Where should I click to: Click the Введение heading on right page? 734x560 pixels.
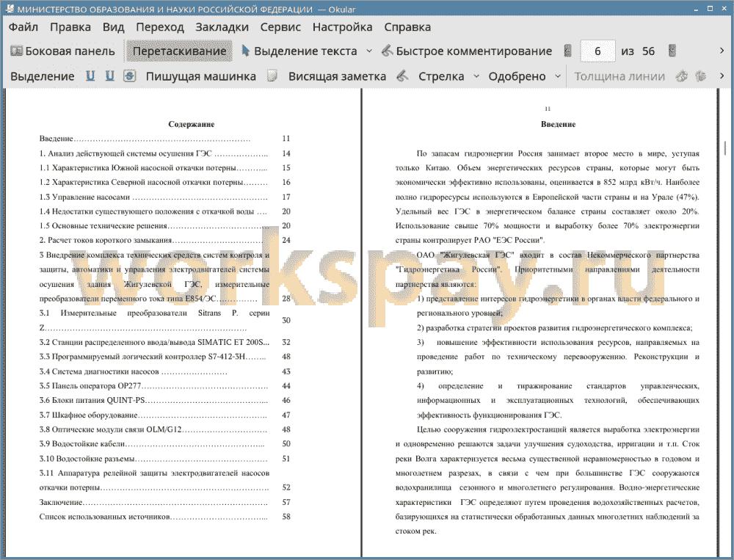(558, 124)
